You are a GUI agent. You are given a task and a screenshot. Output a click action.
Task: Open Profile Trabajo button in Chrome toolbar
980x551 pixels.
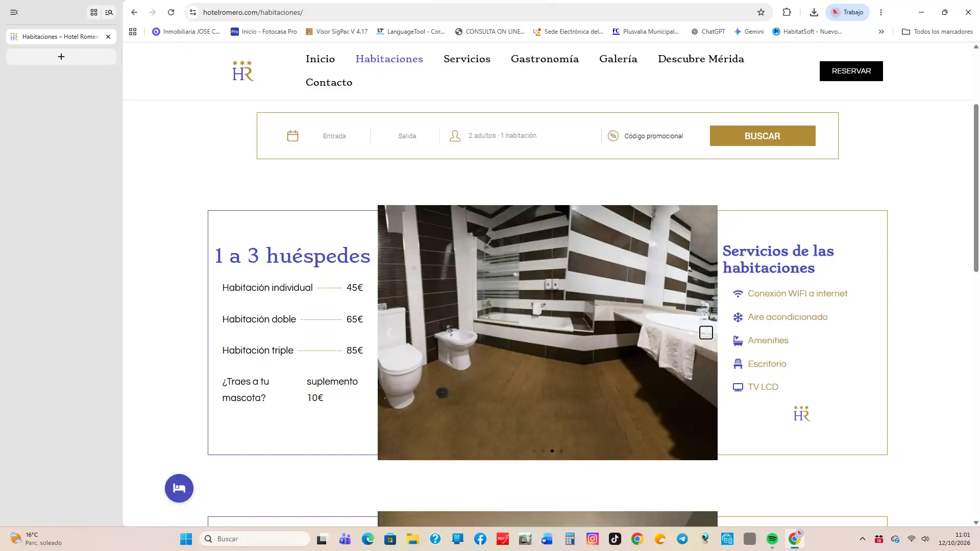pos(847,12)
